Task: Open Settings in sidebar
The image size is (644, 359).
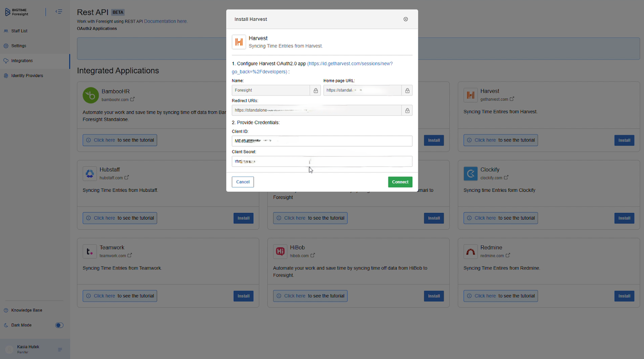Action: tap(19, 46)
